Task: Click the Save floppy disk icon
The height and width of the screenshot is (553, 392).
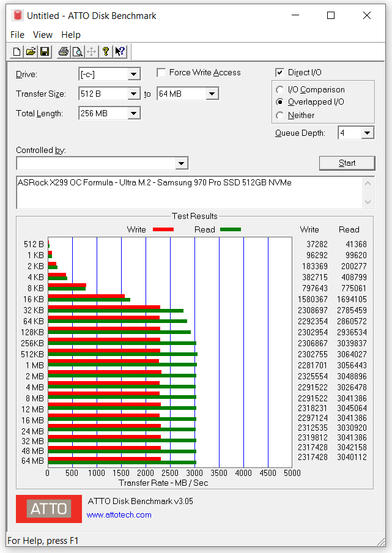Action: coord(45,52)
